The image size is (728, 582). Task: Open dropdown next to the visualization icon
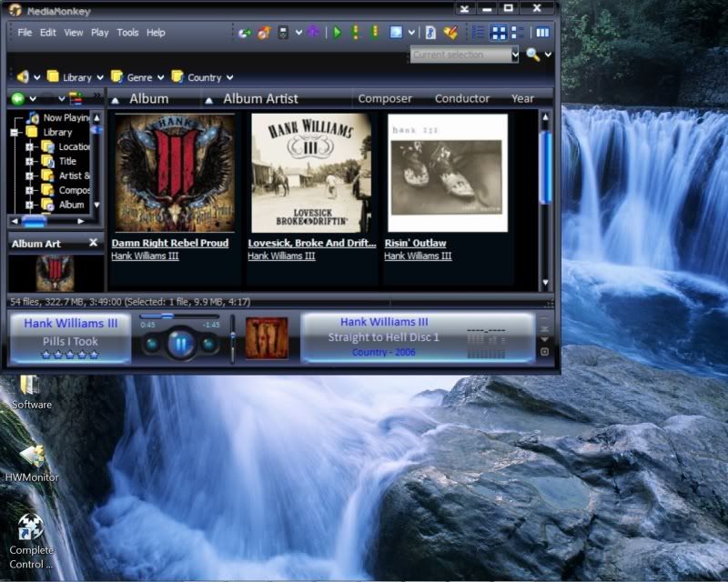click(411, 33)
